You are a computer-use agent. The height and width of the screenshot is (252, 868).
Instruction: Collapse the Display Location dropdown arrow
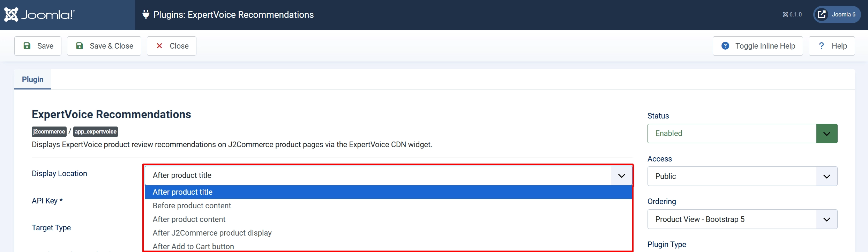click(x=622, y=175)
